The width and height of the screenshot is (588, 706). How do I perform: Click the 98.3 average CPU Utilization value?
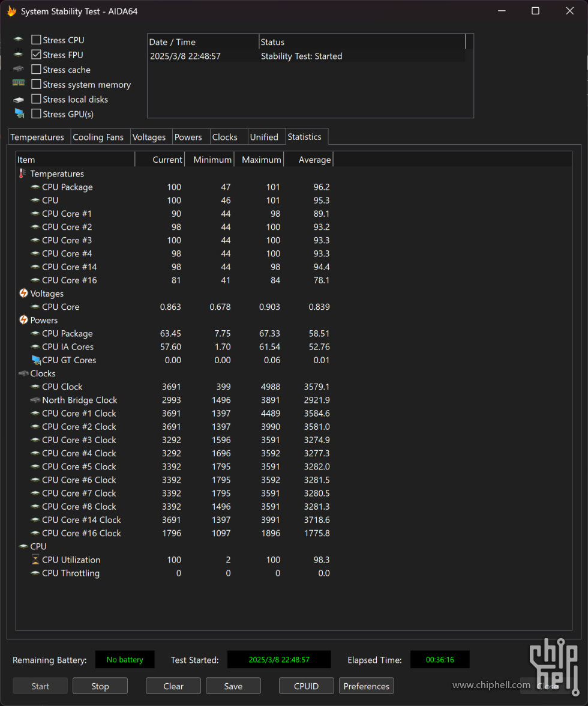[x=321, y=560]
